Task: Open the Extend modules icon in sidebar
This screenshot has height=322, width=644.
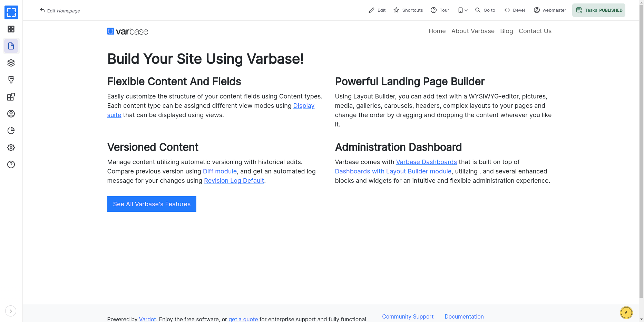Action: pyautogui.click(x=11, y=97)
